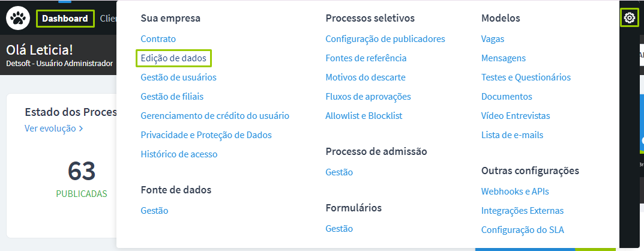Open Gerenciamento de crédito do usuário
Screen dimensions: 644x251
click(215, 116)
